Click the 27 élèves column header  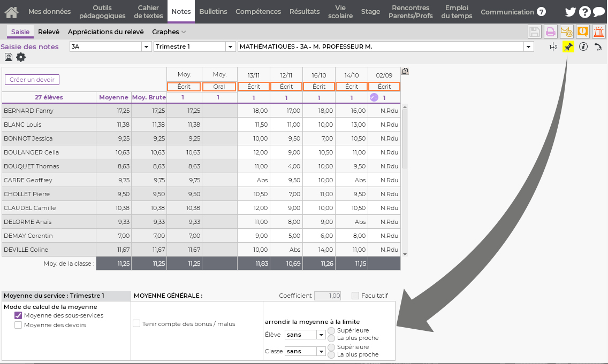49,97
